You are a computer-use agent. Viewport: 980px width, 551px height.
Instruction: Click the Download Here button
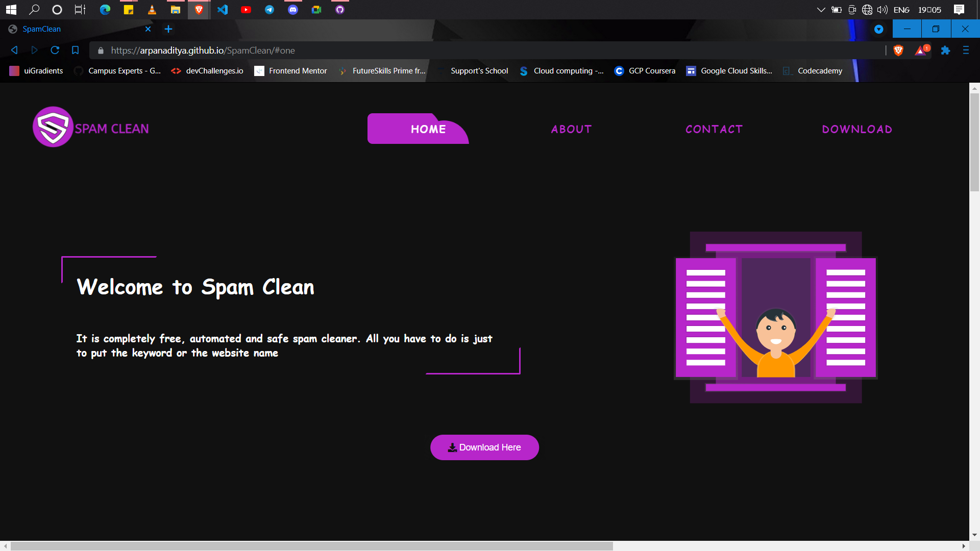(484, 447)
